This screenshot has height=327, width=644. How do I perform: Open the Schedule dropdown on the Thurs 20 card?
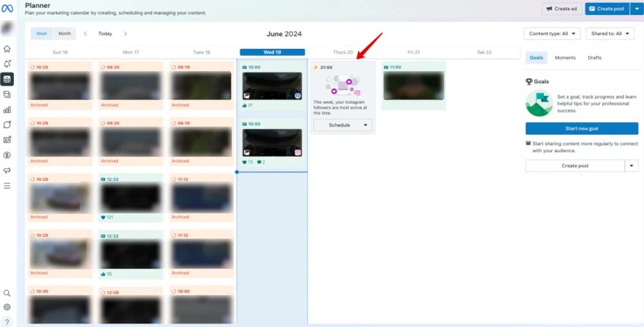tap(343, 125)
